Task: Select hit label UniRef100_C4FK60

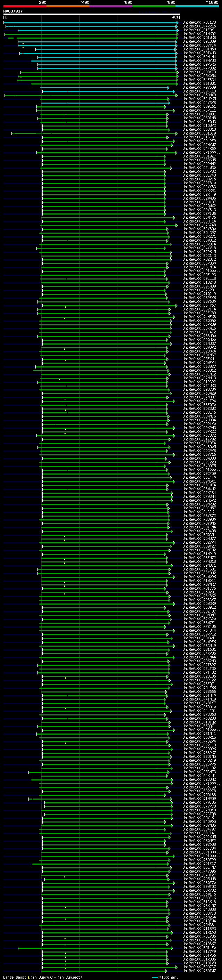Action: (x=199, y=148)
